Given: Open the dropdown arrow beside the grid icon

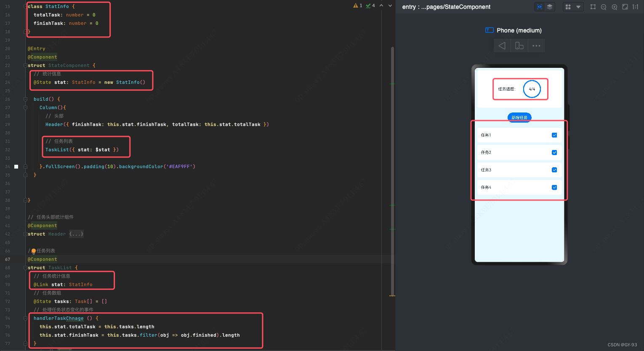Looking at the screenshot, I should click(578, 7).
